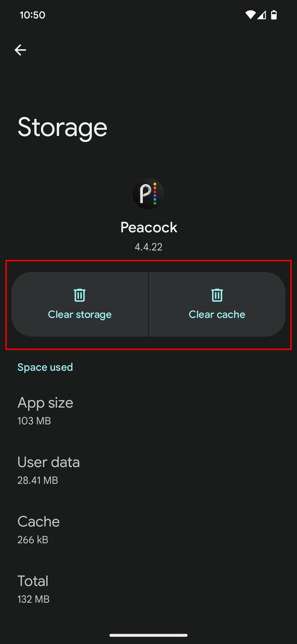The image size is (297, 644).
Task: Tap the 10:50 clock in status bar
Action: [x=33, y=15]
